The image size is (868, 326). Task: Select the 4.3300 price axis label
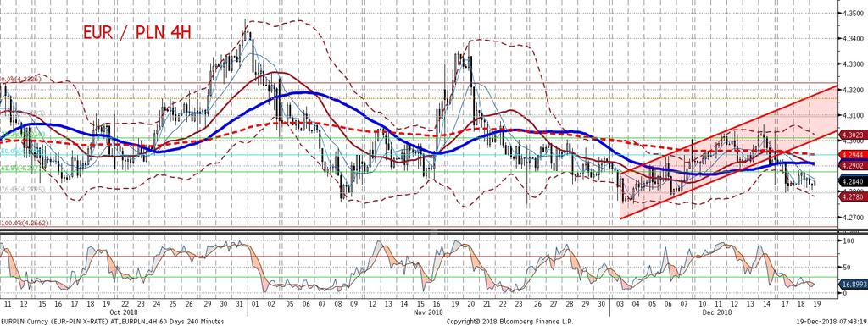853,64
